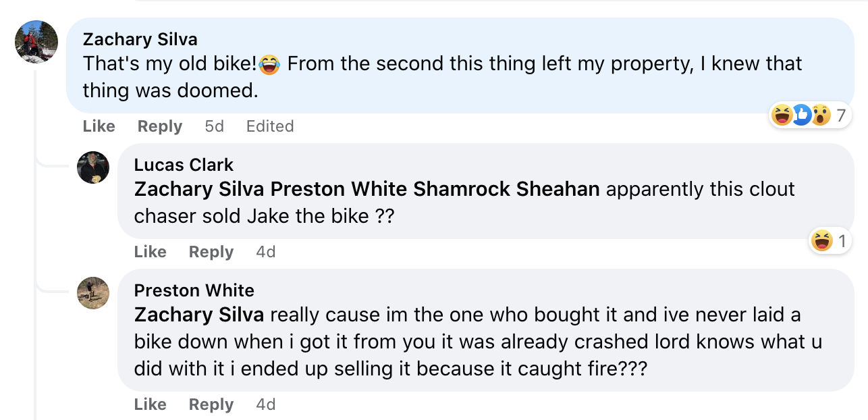This screenshot has height=420, width=868.
Task: Like Zachary Silva's comment
Action: pyautogui.click(x=99, y=126)
